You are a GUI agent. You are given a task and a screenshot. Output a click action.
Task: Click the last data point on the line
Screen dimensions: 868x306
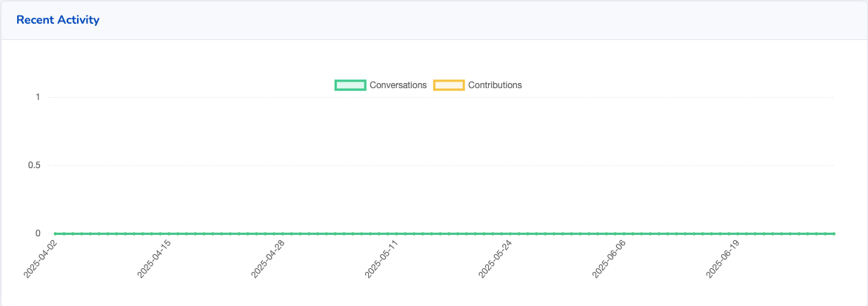[x=833, y=233]
